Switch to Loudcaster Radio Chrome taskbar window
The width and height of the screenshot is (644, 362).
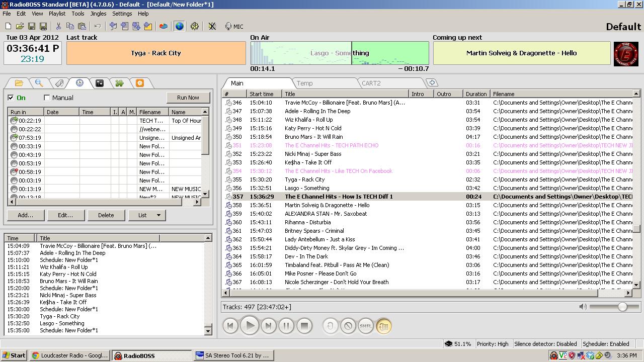point(70,355)
